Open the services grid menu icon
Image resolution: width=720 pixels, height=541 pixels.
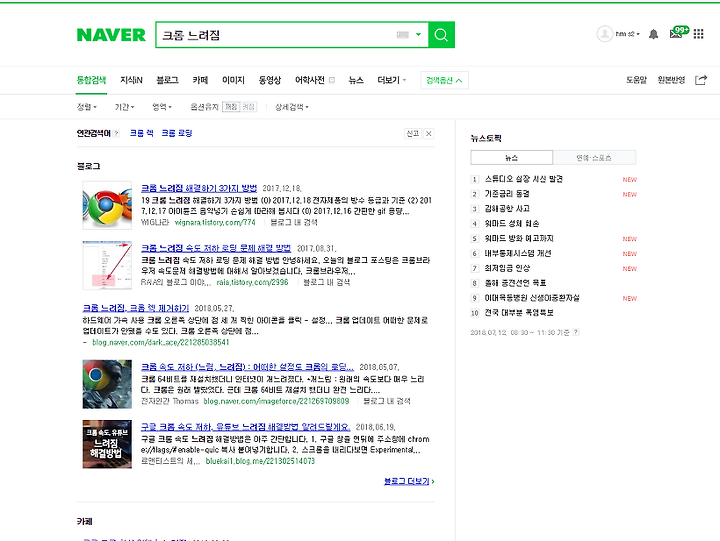[x=698, y=34]
